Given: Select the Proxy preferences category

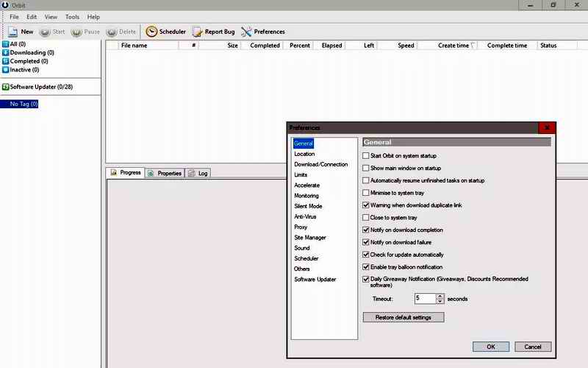Looking at the screenshot, I should (x=301, y=227).
